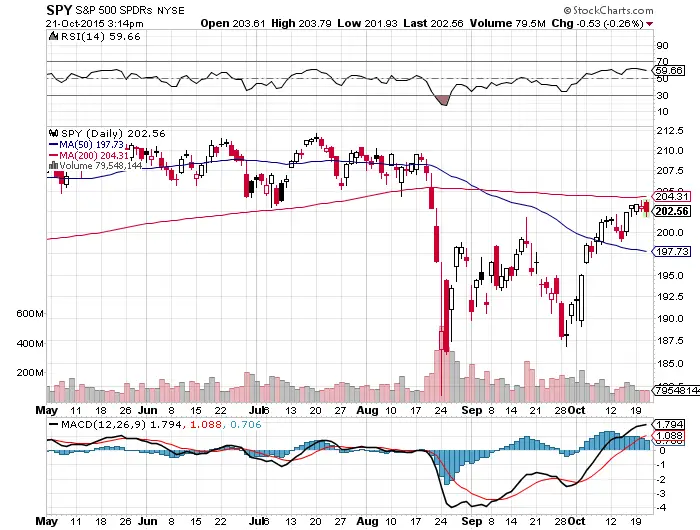Click the 'Chg -0.53 (-0.26%)' header value
This screenshot has width=700, height=530.
tap(597, 23)
